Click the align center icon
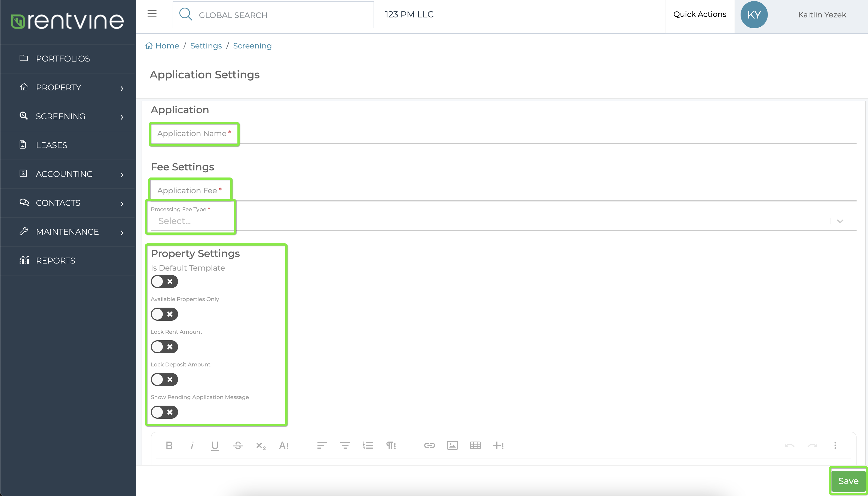The width and height of the screenshot is (868, 496). point(345,446)
